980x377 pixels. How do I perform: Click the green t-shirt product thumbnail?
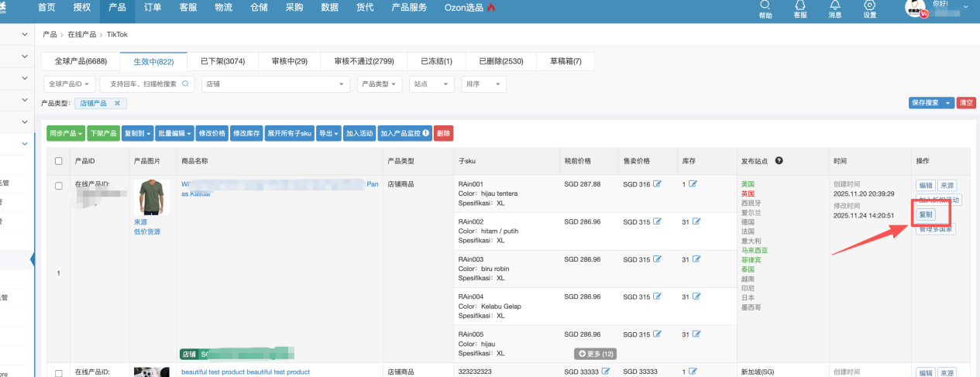[x=151, y=197]
